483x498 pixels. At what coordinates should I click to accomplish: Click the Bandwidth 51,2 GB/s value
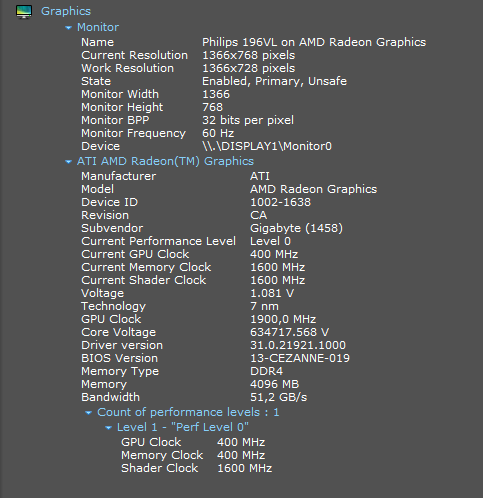pos(279,397)
